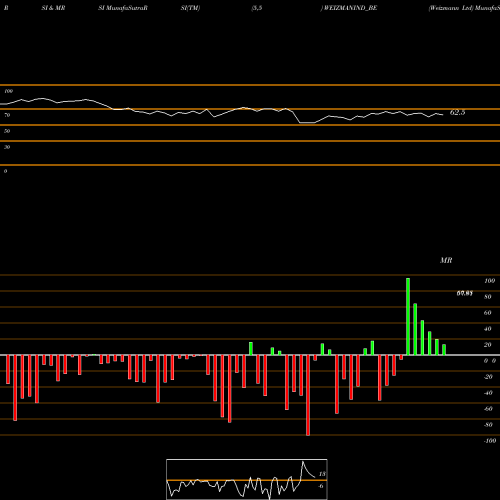Click the tallest green MR bar
Image resolution: width=500 pixels, height=500 pixels.
click(408, 317)
